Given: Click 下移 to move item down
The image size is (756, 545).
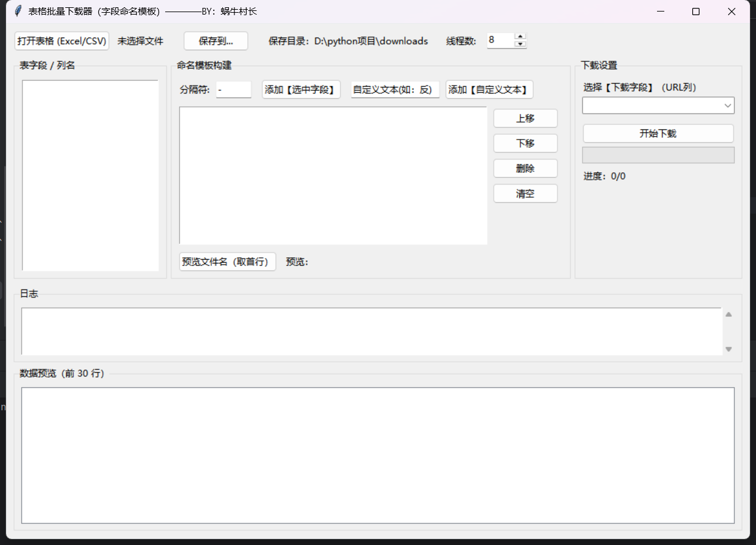Looking at the screenshot, I should coord(525,143).
